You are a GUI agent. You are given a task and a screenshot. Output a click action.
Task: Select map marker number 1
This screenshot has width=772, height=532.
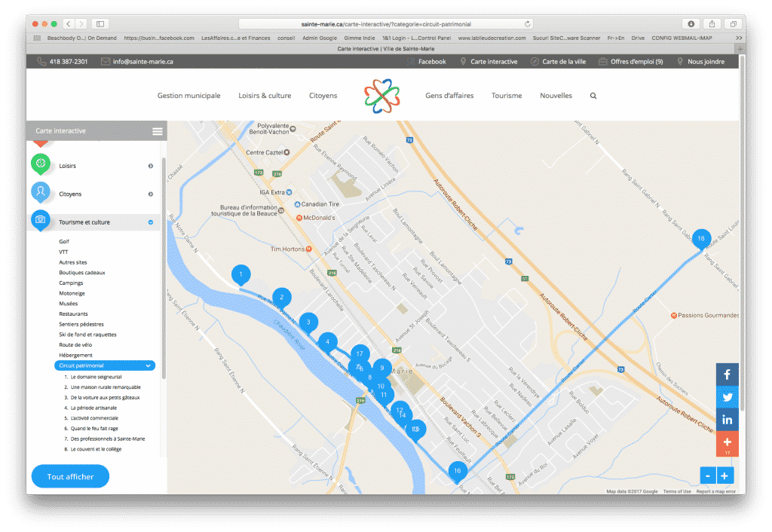point(240,275)
